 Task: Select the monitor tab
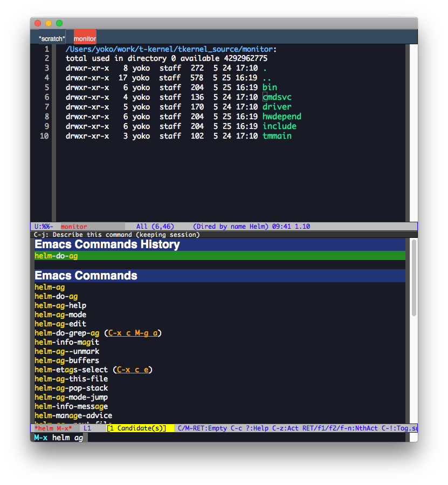pyautogui.click(x=85, y=39)
